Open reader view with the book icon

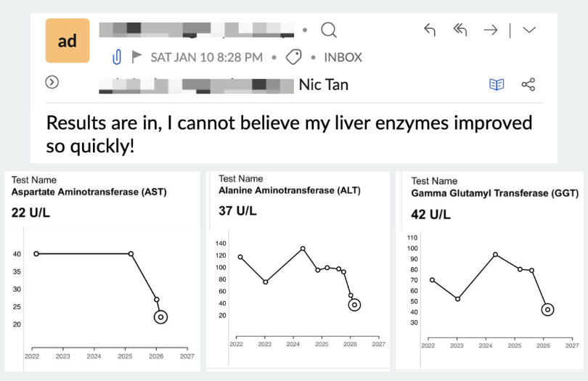pos(497,85)
